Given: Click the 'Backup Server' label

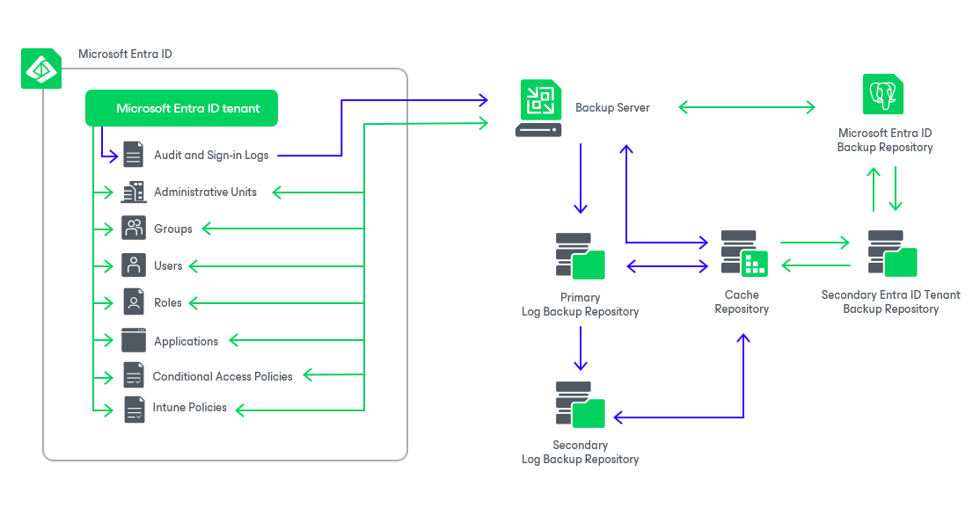Looking at the screenshot, I should pyautogui.click(x=612, y=108).
